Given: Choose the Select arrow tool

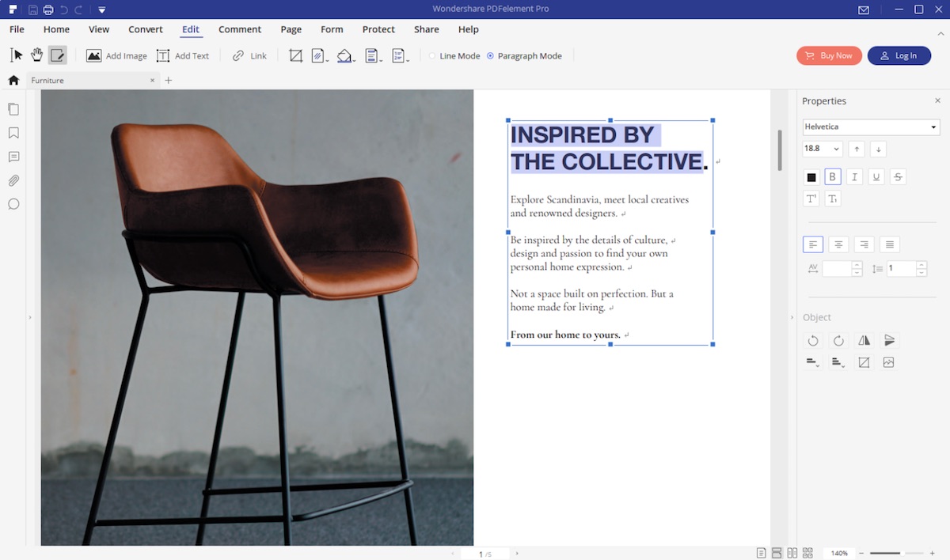Looking at the screenshot, I should [x=17, y=55].
